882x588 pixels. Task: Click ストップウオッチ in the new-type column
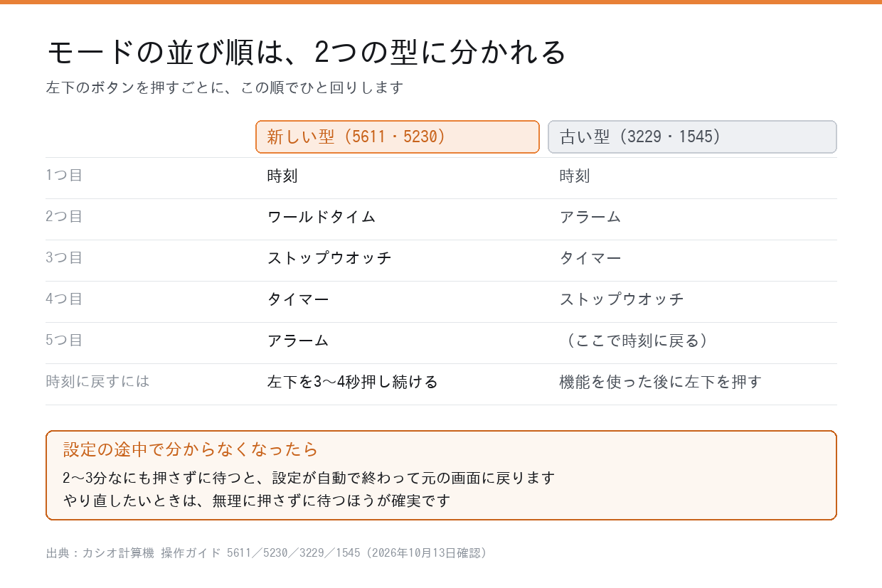[x=329, y=258]
